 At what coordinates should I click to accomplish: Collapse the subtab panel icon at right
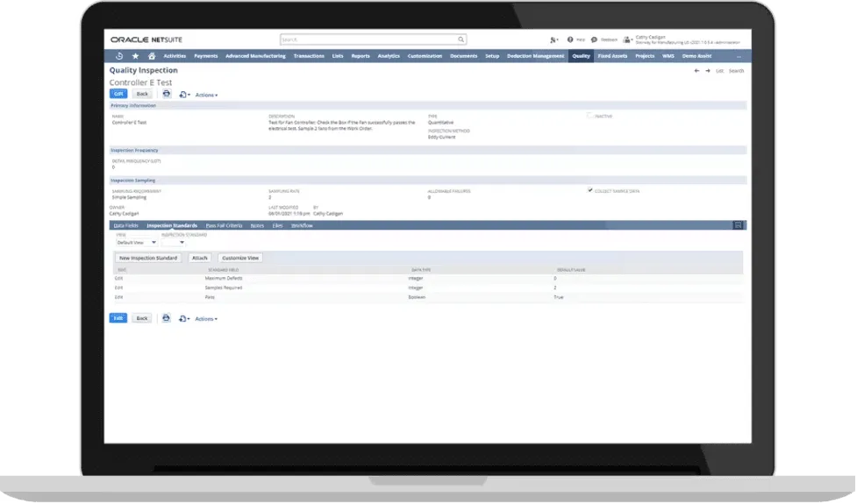(x=739, y=225)
